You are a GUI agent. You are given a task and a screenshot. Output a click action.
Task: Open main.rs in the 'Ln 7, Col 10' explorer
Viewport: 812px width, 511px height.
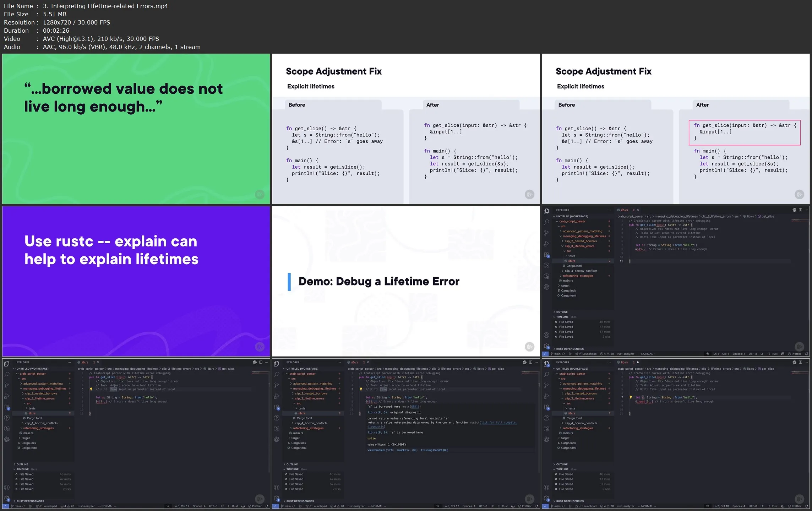point(568,433)
